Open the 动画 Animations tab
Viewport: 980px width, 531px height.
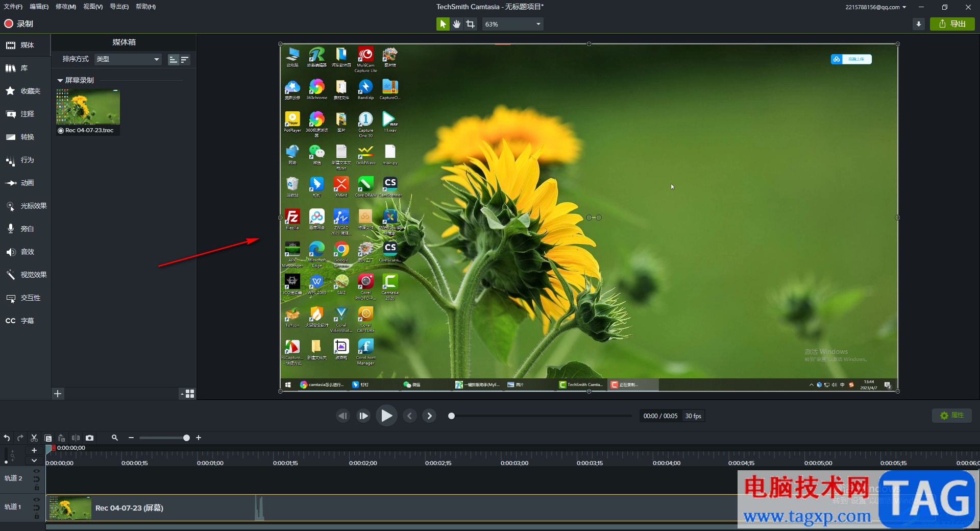[25, 183]
